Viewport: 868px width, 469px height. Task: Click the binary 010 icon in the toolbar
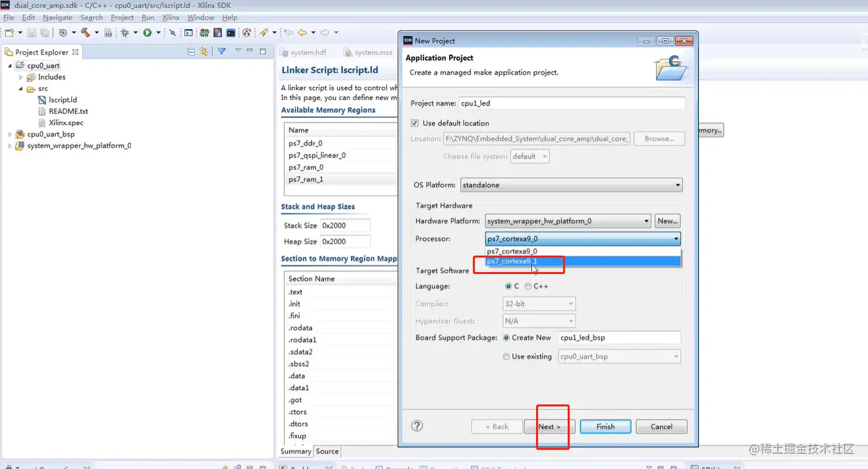coord(108,32)
